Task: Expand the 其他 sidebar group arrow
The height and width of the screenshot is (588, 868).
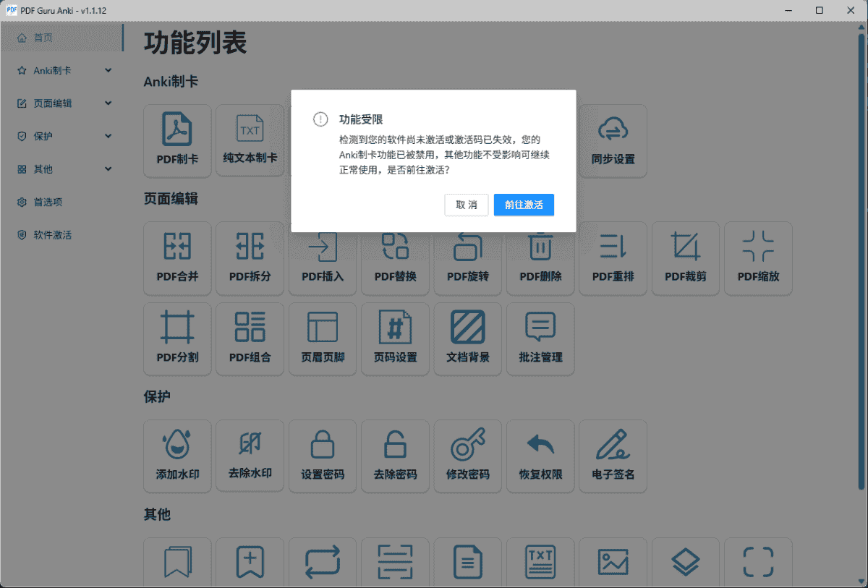Action: 109,169
